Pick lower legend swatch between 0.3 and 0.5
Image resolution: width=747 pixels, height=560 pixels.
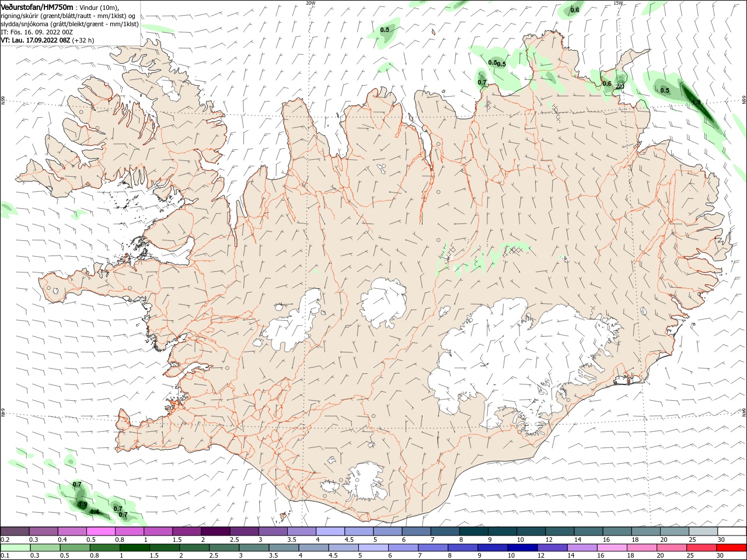(45, 548)
